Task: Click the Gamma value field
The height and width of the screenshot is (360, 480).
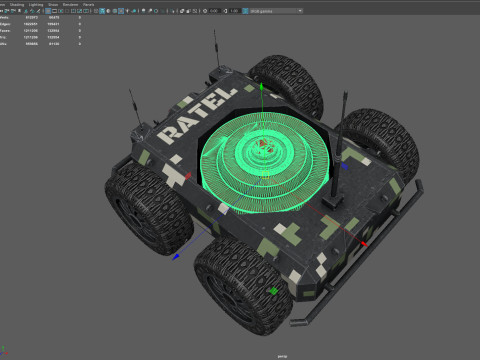Action: coord(234,11)
